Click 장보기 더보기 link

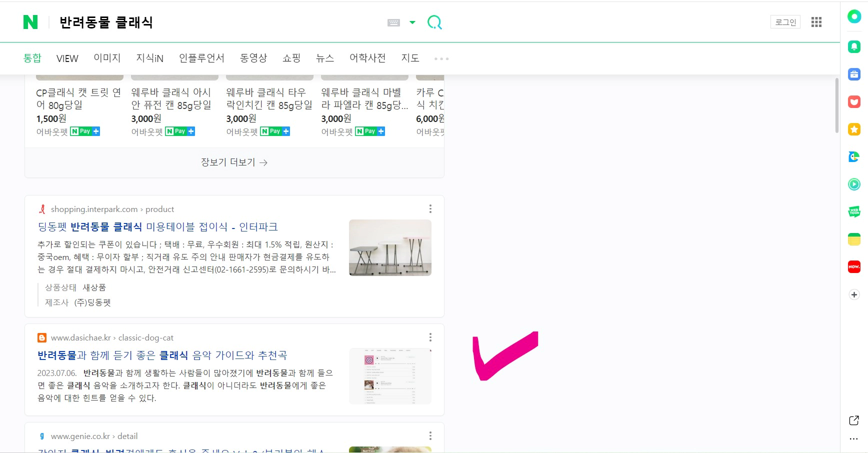click(234, 162)
